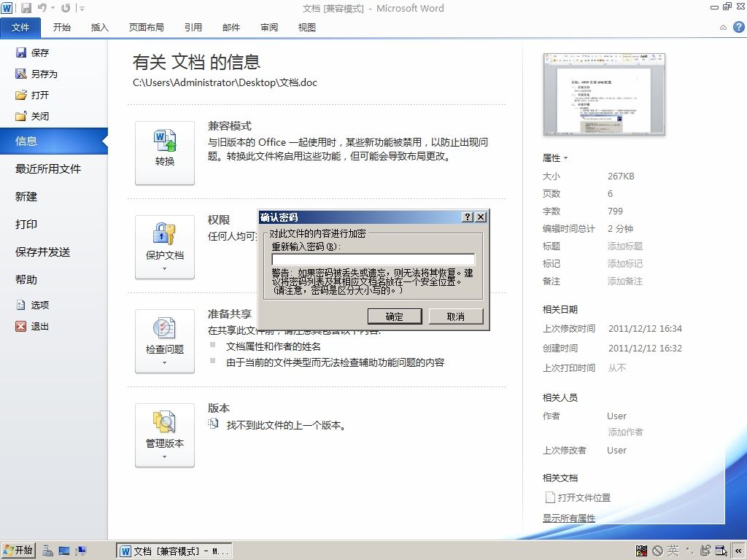Open the 管理版本 manage versions dropdown
The height and width of the screenshot is (560, 747).
(x=165, y=435)
